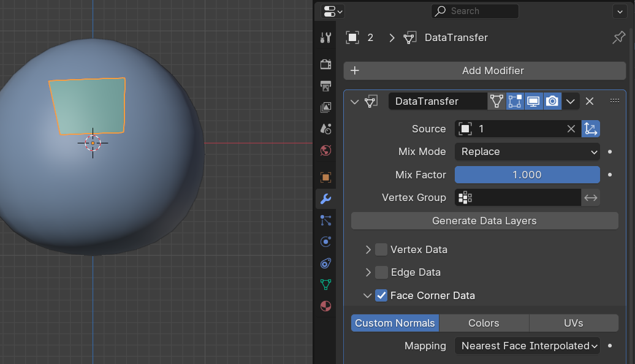Image resolution: width=635 pixels, height=364 pixels.
Task: Open the Physics properties tab
Action: (325, 241)
